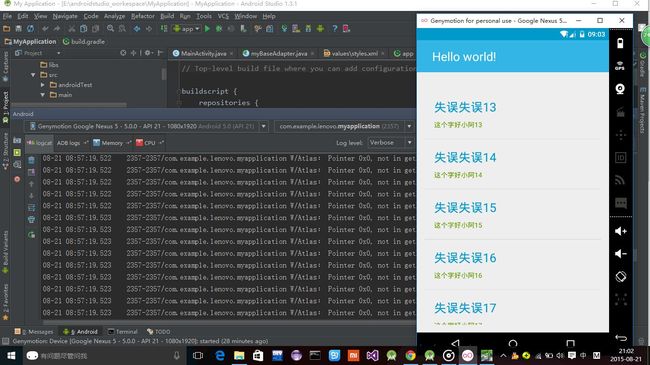Click the Copy icon in toolbar
650x365 pixels.
tap(83, 29)
